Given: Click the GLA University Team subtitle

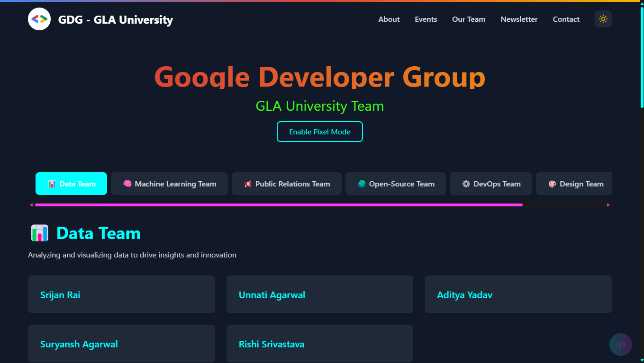Looking at the screenshot, I should [x=320, y=106].
